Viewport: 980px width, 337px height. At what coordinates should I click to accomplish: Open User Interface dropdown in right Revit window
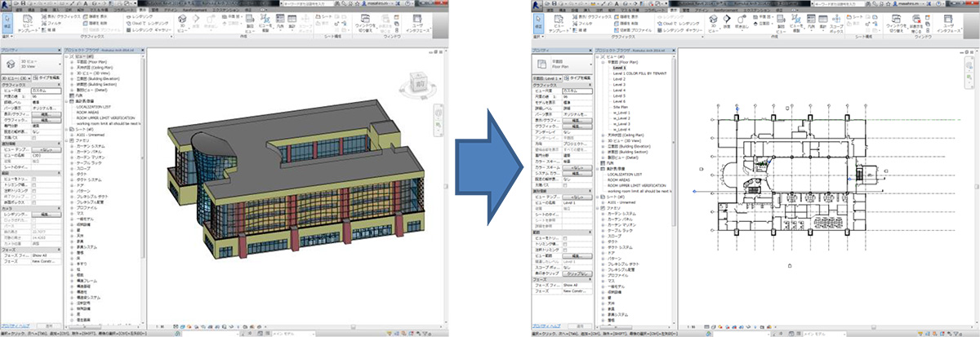949,23
